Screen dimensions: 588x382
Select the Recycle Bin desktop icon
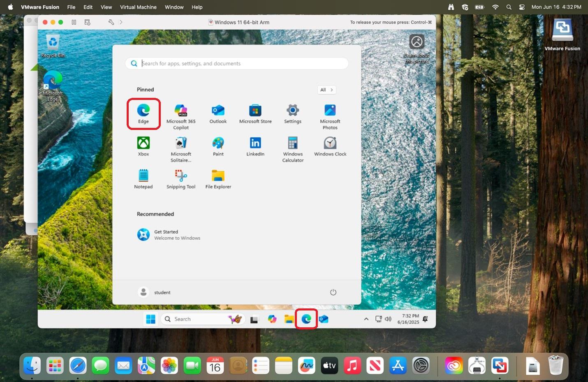click(x=53, y=46)
